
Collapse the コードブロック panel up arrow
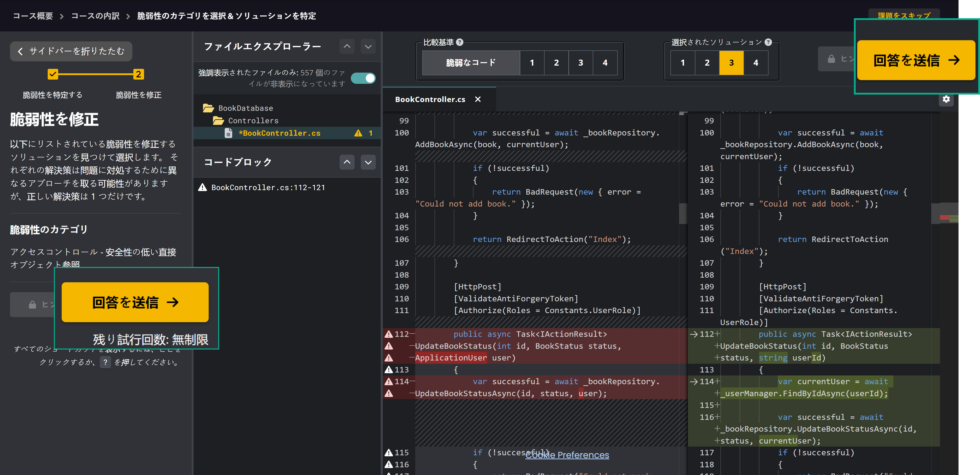pos(347,162)
